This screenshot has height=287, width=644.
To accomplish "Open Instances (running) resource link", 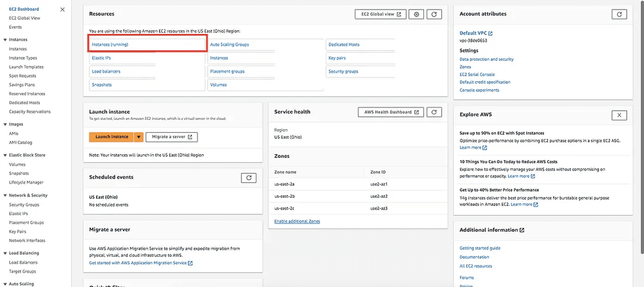I will tap(110, 44).
